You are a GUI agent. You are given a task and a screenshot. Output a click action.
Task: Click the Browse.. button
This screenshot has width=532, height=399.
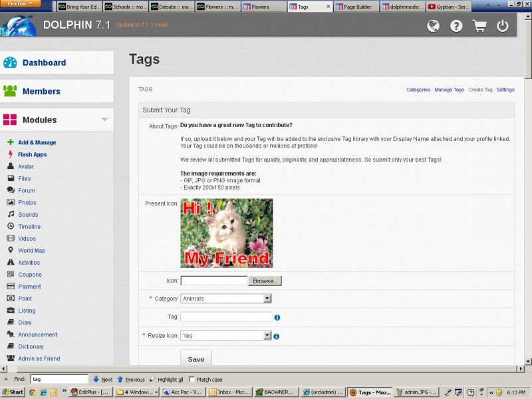coord(265,281)
